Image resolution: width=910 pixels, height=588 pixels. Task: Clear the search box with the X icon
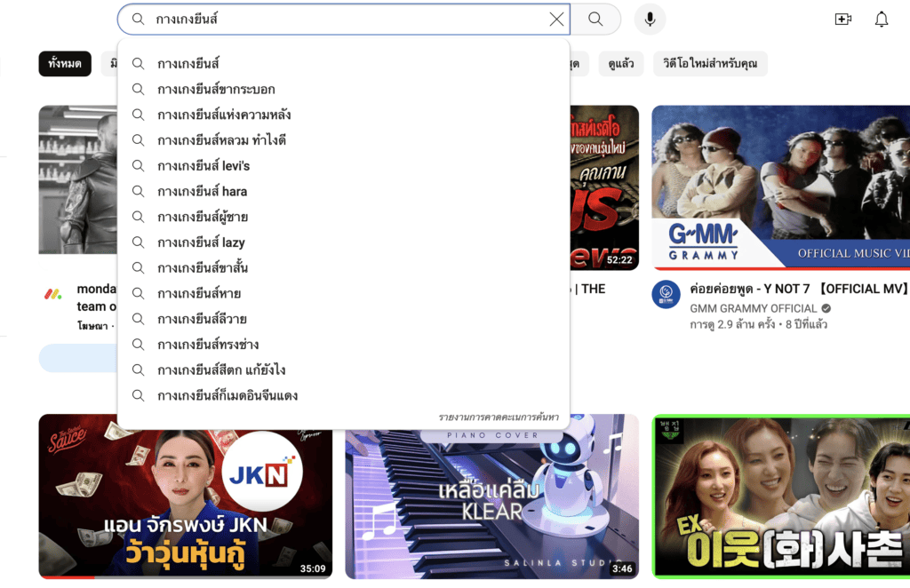pos(556,20)
